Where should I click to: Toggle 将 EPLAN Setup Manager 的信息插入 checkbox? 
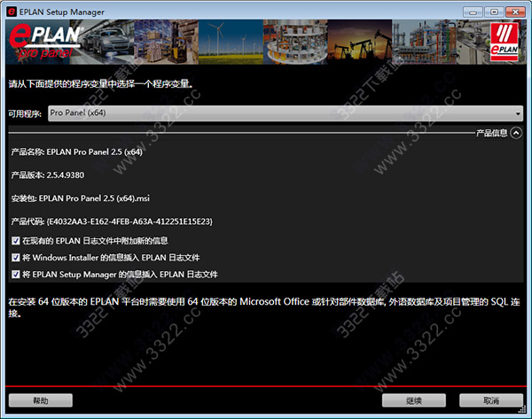[16, 275]
